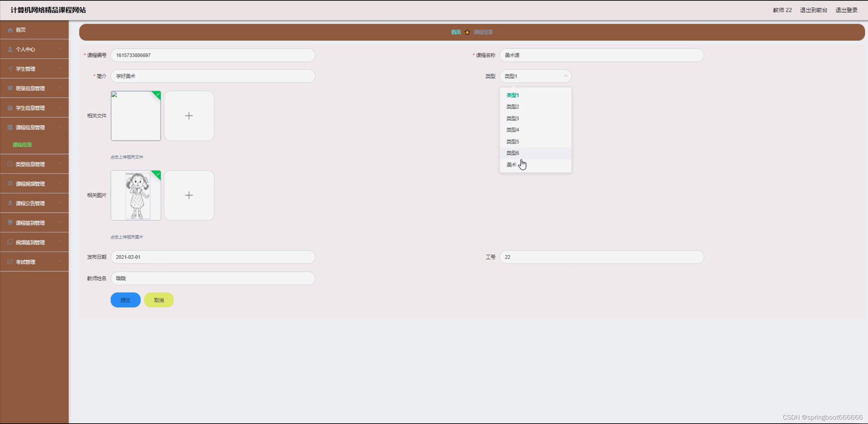This screenshot has height=424, width=868.
Task: Click the plus icon to upload 相关图片
Action: pyautogui.click(x=189, y=195)
